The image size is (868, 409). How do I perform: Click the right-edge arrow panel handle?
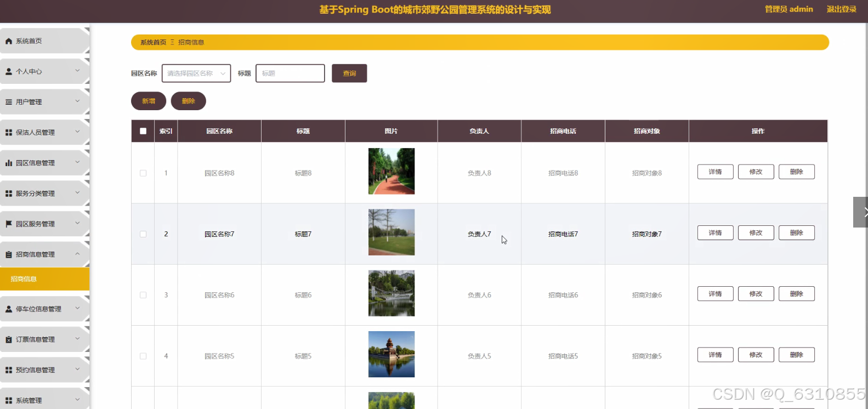(861, 212)
